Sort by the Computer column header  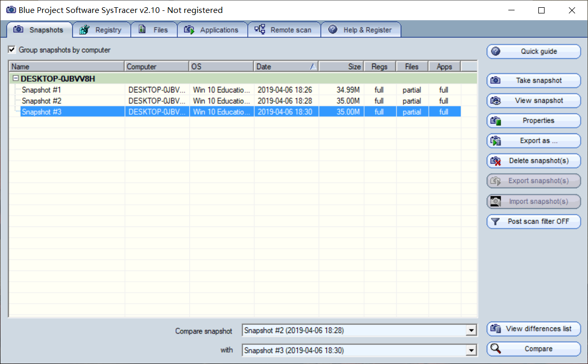(x=157, y=66)
